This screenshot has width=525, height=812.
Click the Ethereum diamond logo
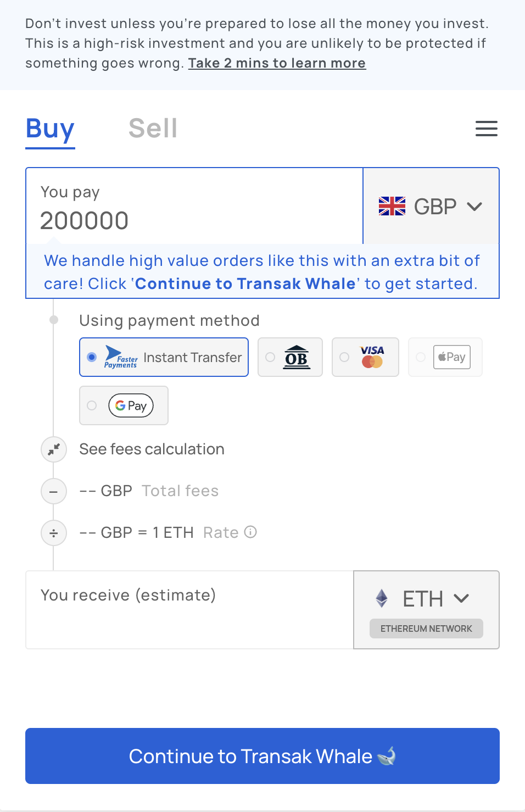pos(382,598)
